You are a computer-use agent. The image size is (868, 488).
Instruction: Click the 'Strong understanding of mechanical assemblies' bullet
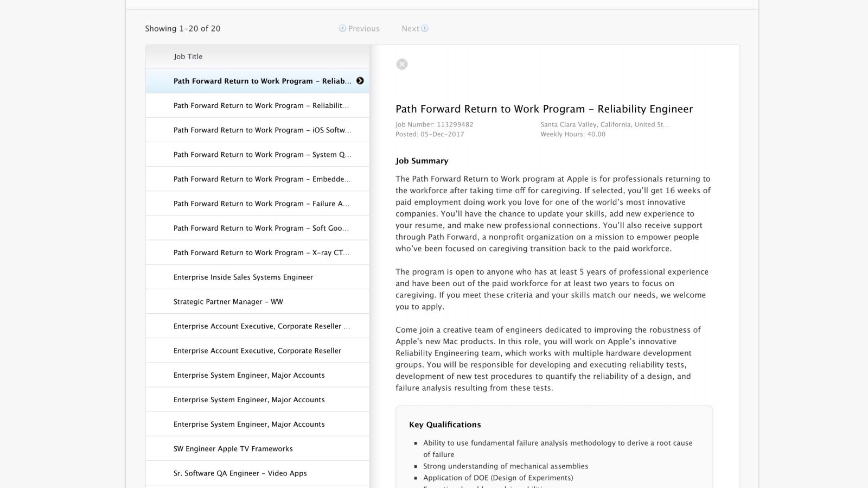tap(506, 466)
